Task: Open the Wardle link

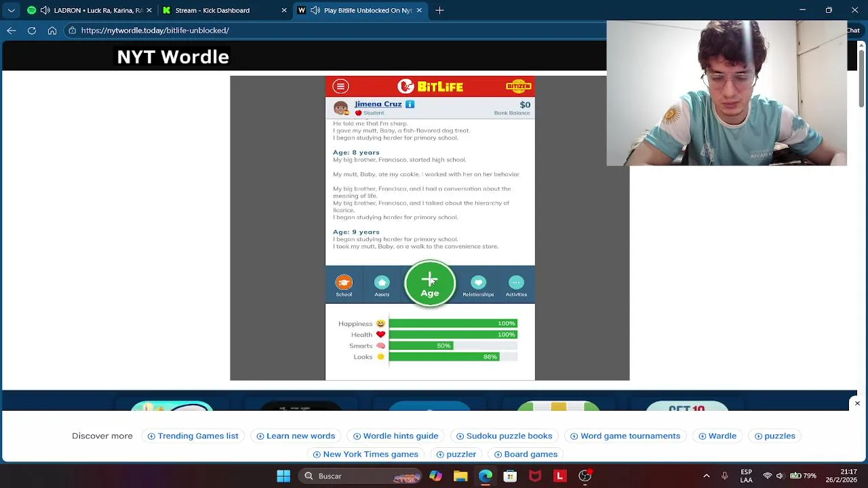Action: click(x=717, y=436)
